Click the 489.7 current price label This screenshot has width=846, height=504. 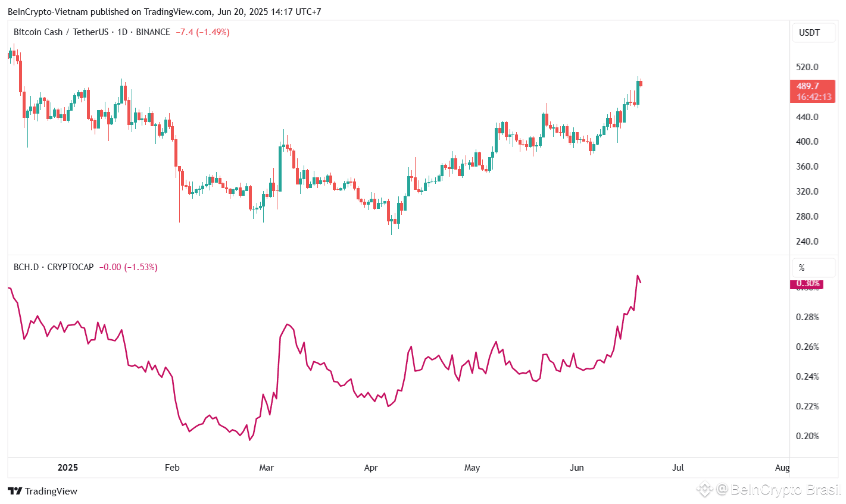tap(808, 86)
